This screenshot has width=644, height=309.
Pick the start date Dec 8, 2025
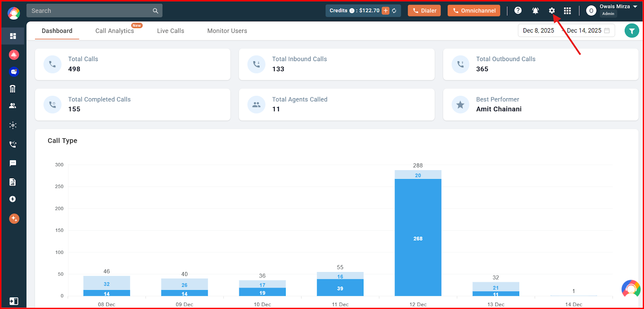539,31
